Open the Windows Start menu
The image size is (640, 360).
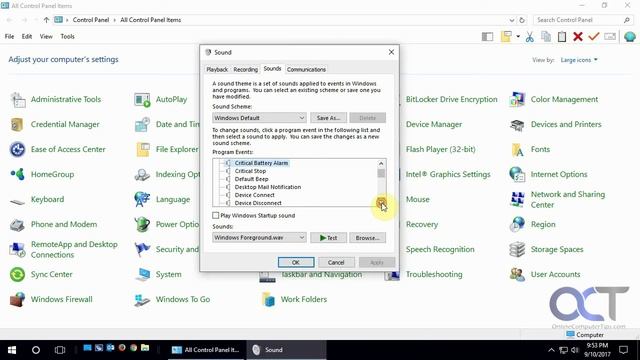tap(12, 350)
